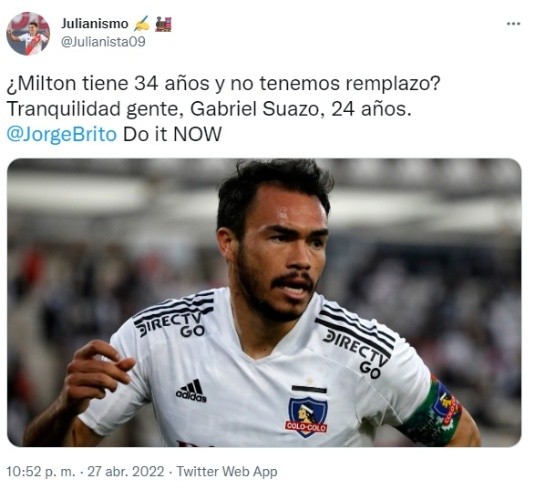Click the writing hand emoji beside Julianismo

[x=142, y=24]
